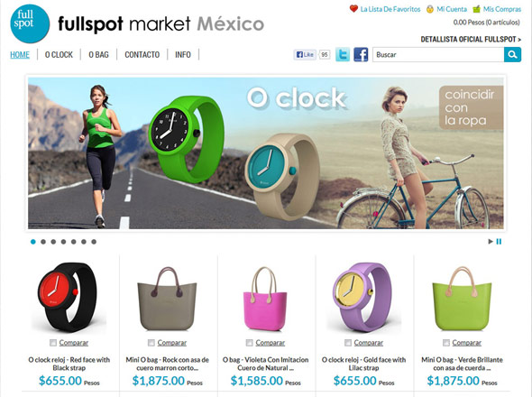Image resolution: width=532 pixels, height=397 pixels.
Task: Follow the Detallista Oficial Fullspot link
Action: (471, 40)
